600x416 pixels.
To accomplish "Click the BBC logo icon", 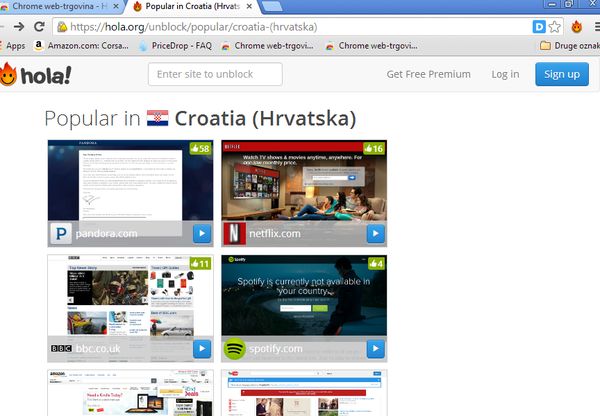I will pyautogui.click(x=61, y=349).
